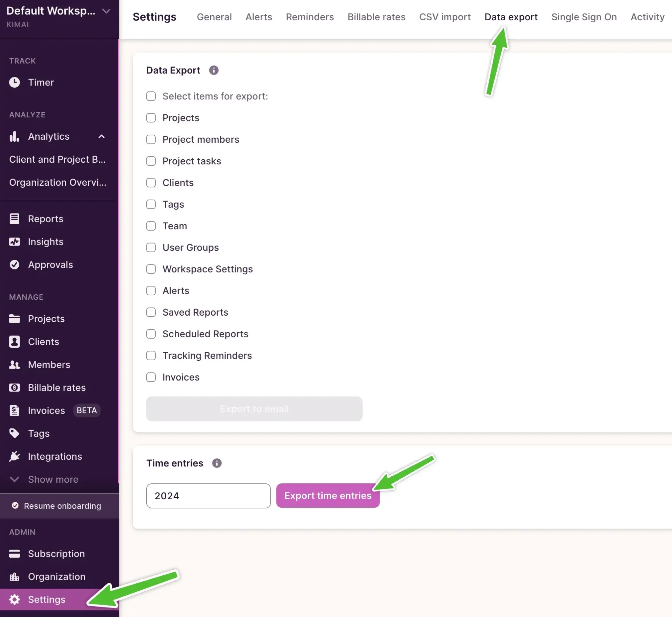Screen dimensions: 672x617
Task: Click the Insights pulse icon
Action: click(x=14, y=242)
